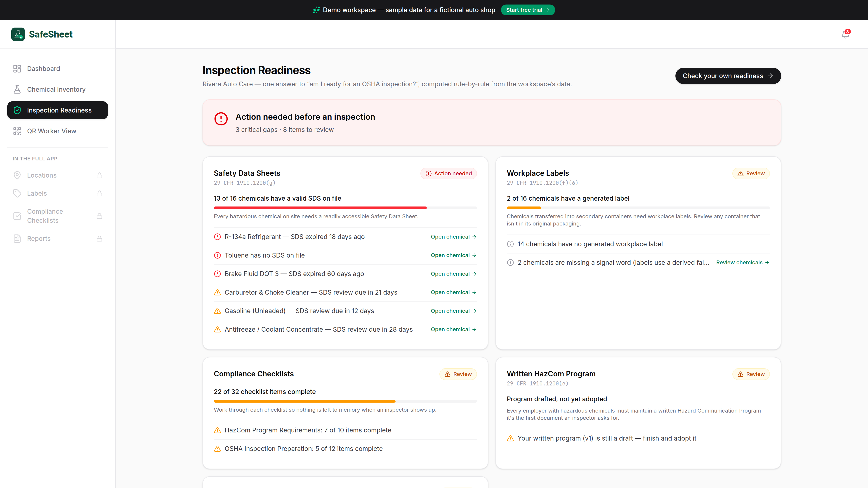The width and height of the screenshot is (868, 488).
Task: Click info icon beside 14 chemicals have no label
Action: [510, 244]
